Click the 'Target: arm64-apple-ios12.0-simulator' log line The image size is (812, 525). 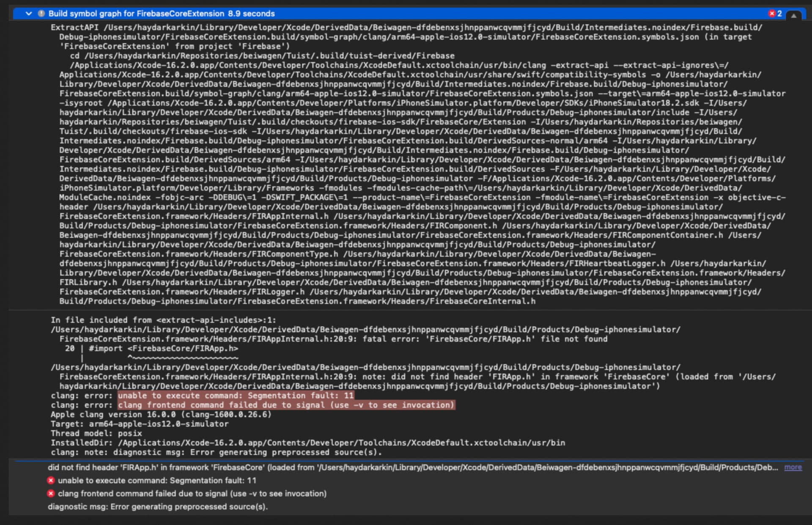(x=140, y=424)
